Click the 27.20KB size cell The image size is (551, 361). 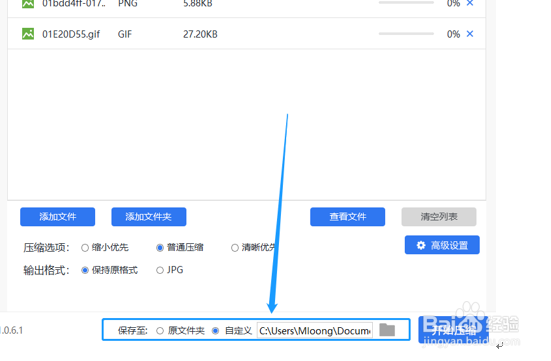(x=200, y=34)
